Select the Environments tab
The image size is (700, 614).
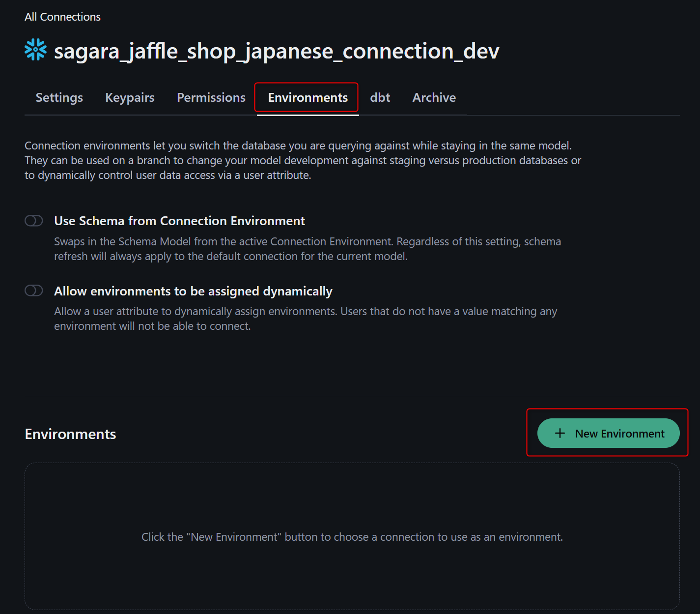click(308, 97)
